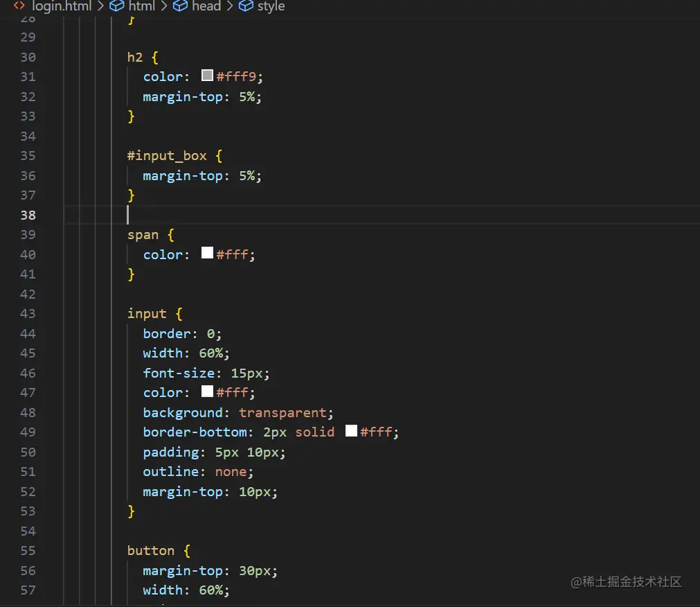Click 'border-bottom' property name
The image size is (700, 607).
click(x=195, y=432)
